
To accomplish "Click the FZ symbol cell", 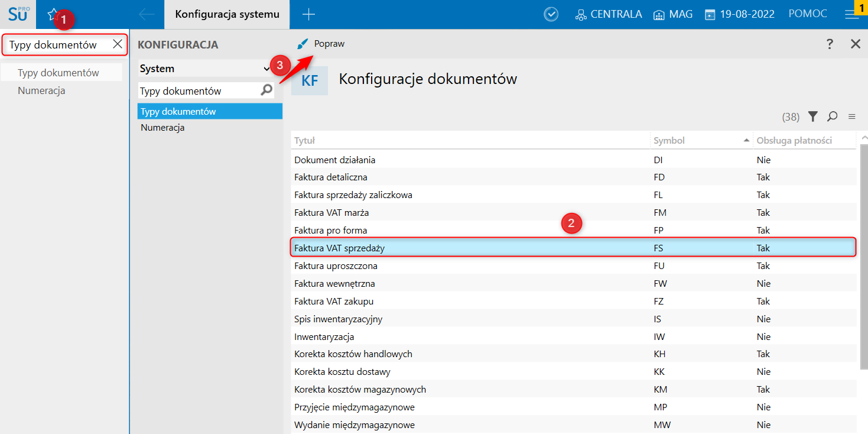I will click(658, 301).
